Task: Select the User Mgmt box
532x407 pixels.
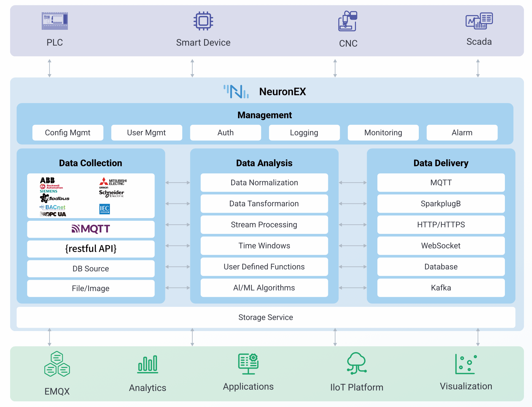Action: (147, 133)
